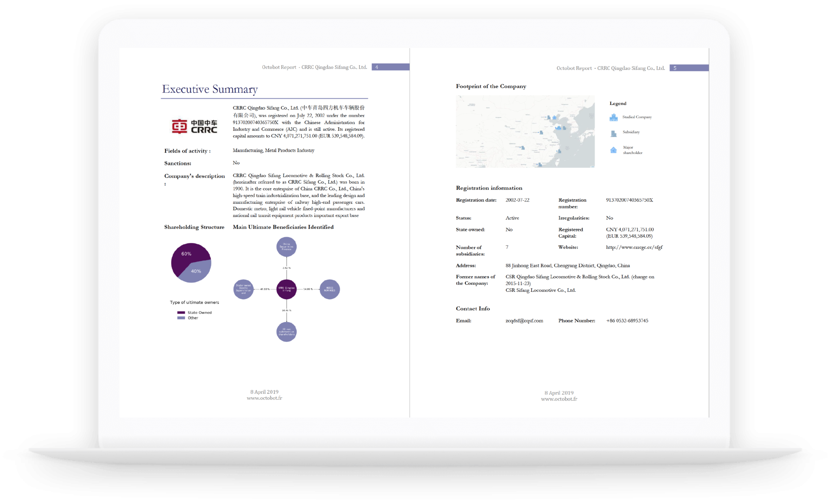The image size is (829, 504).
Task: Click the Sanctions label
Action: [x=178, y=163]
